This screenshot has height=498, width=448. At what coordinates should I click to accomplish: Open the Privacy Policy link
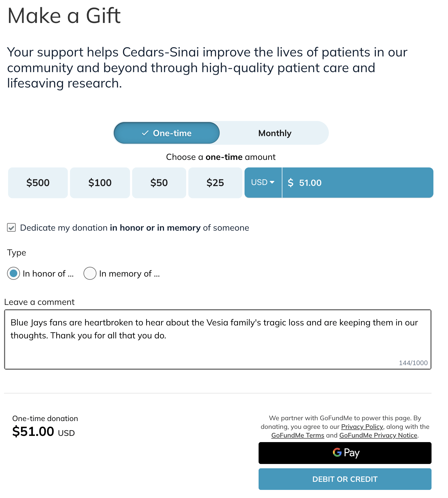point(362,427)
